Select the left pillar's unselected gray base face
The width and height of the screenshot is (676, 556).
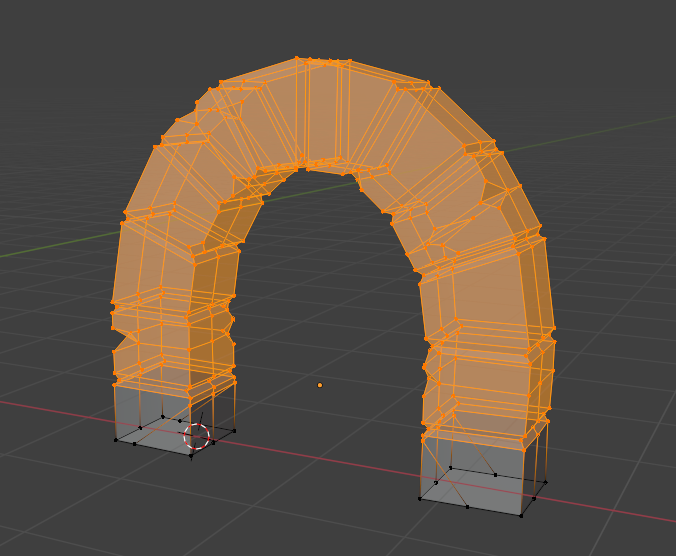(152, 420)
